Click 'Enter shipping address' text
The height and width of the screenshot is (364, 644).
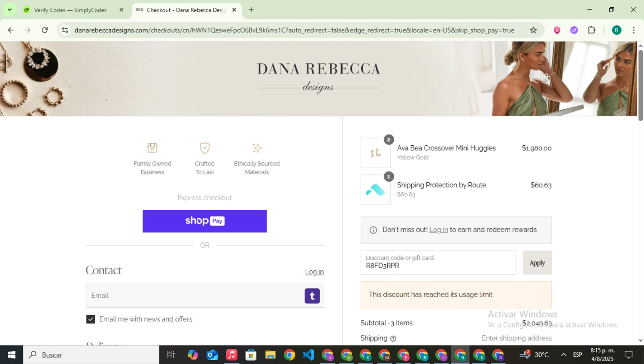(516, 338)
